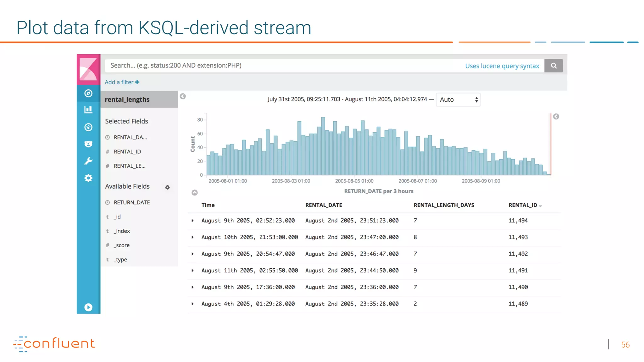Open the Dashboard gauge icon
The width and height of the screenshot is (644, 362).
point(88,127)
